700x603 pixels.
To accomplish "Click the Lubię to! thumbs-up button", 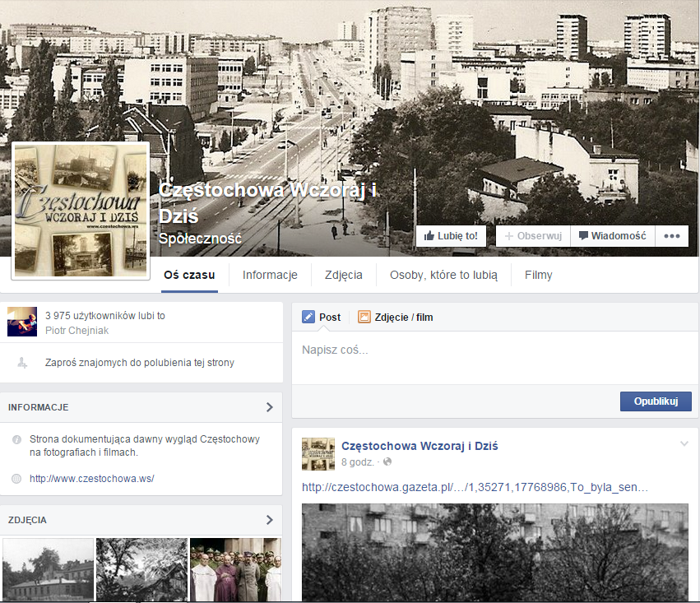I will (451, 236).
